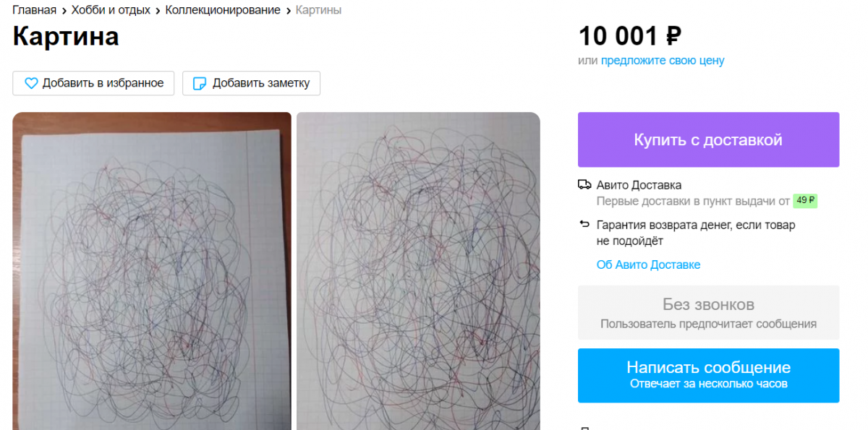Click Добавить в избранное button
868x430 pixels.
point(93,83)
